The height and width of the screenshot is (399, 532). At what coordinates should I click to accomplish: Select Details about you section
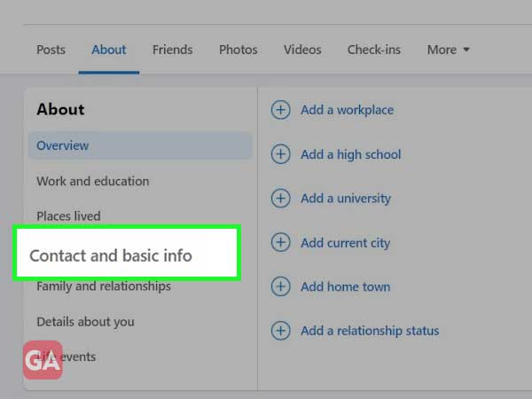pos(85,322)
